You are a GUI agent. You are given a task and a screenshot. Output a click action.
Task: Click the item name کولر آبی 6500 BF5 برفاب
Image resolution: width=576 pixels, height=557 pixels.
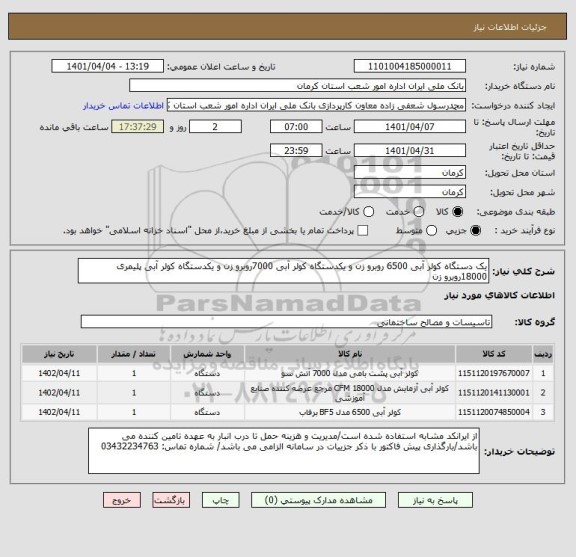(x=350, y=412)
